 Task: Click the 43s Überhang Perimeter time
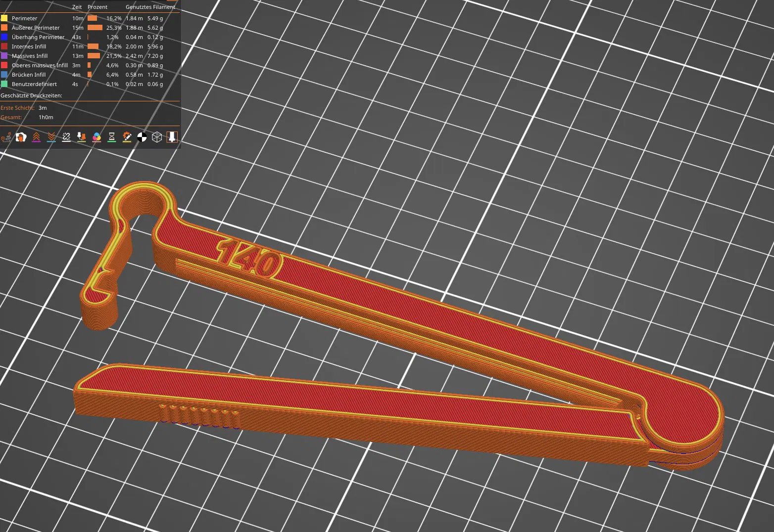[76, 37]
